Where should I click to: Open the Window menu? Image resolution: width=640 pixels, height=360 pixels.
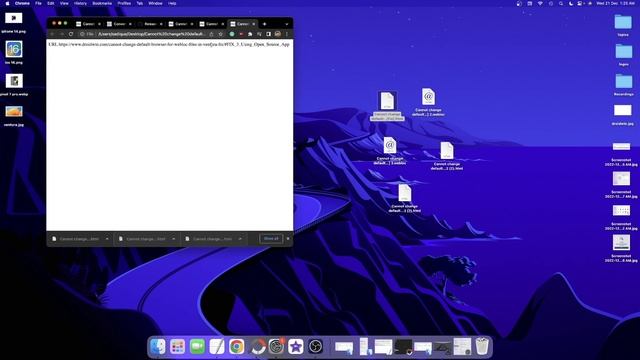click(x=155, y=3)
